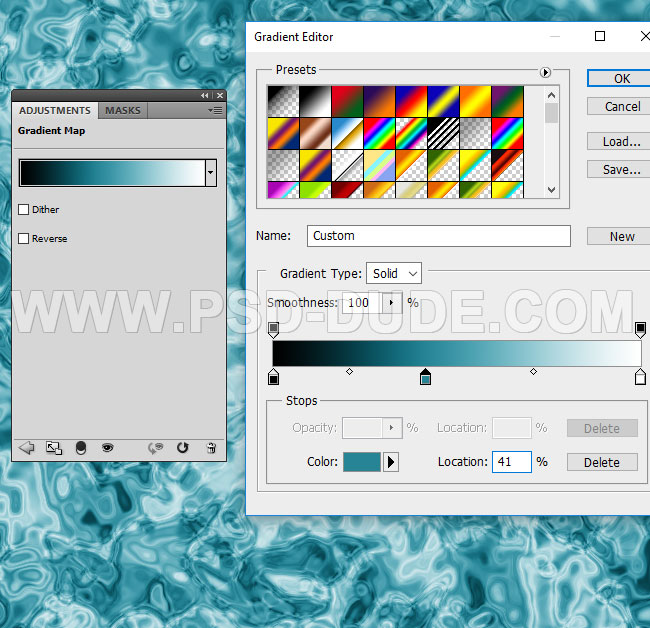Click the active Delete button for color stop
The width and height of the screenshot is (650, 628).
[x=602, y=462]
